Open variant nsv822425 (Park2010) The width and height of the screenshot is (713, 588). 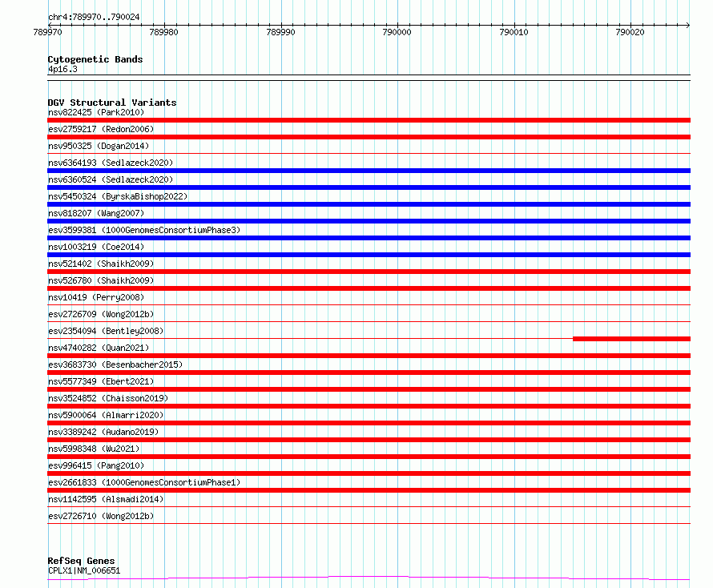[96, 112]
